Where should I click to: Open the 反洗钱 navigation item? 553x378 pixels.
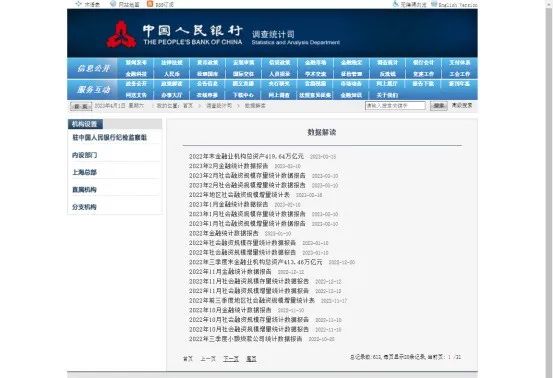tap(387, 74)
